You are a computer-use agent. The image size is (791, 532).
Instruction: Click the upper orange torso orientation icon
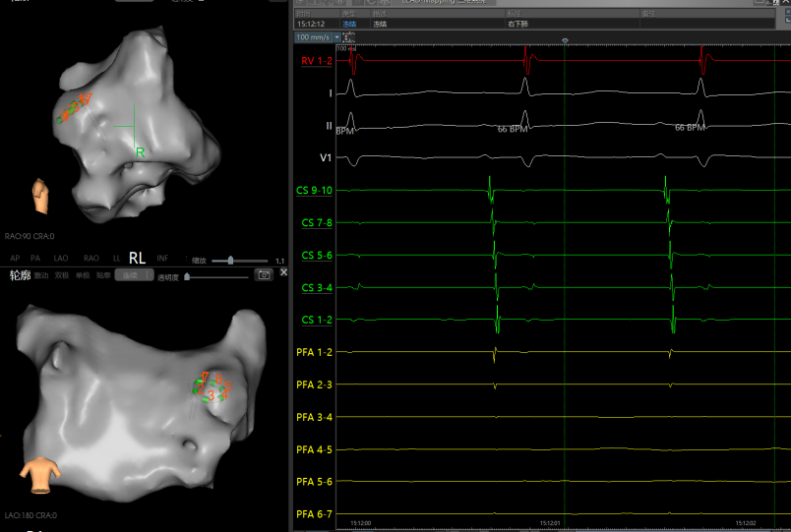coord(40,195)
